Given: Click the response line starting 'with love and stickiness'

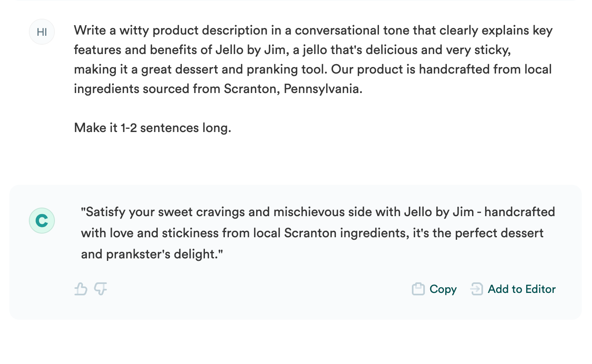Looking at the screenshot, I should pos(312,233).
